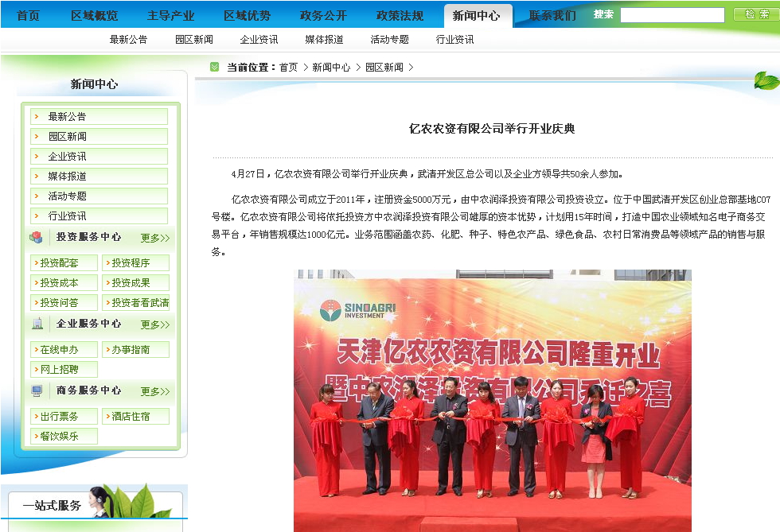
Task: Open the 投资成本 link
Action: pyautogui.click(x=64, y=283)
